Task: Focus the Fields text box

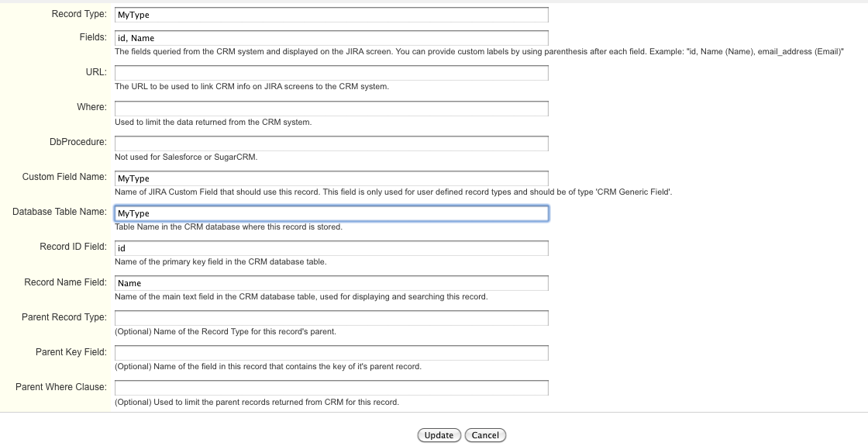Action: pos(331,38)
